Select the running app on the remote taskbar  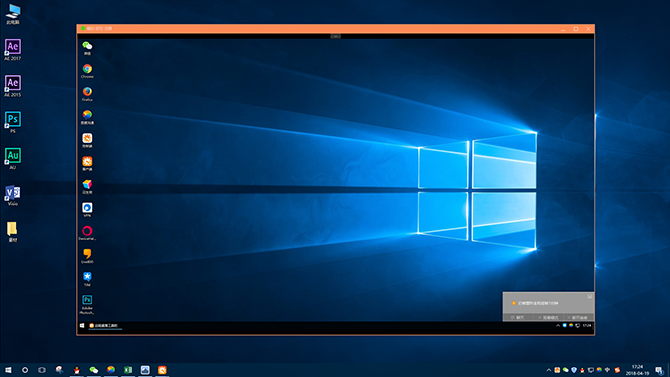pos(105,326)
